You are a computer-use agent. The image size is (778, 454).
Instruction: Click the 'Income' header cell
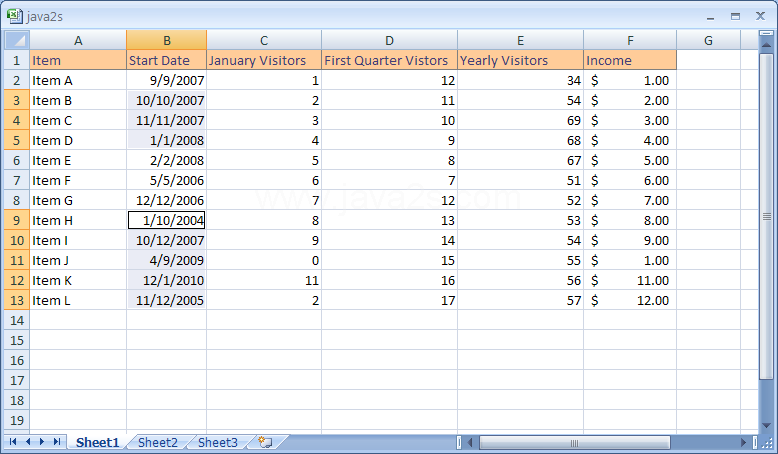(x=630, y=60)
